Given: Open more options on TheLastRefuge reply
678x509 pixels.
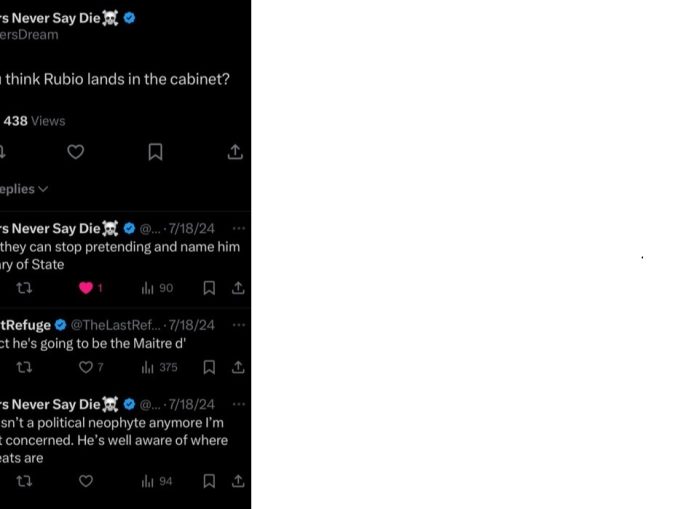Looking at the screenshot, I should pyautogui.click(x=238, y=325).
